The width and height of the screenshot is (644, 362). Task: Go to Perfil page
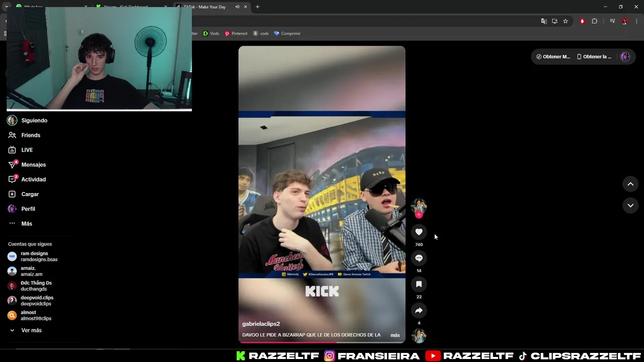click(x=28, y=209)
